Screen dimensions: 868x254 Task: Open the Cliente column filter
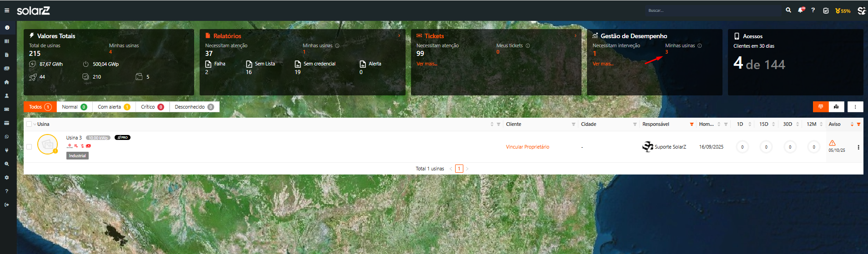tap(573, 124)
